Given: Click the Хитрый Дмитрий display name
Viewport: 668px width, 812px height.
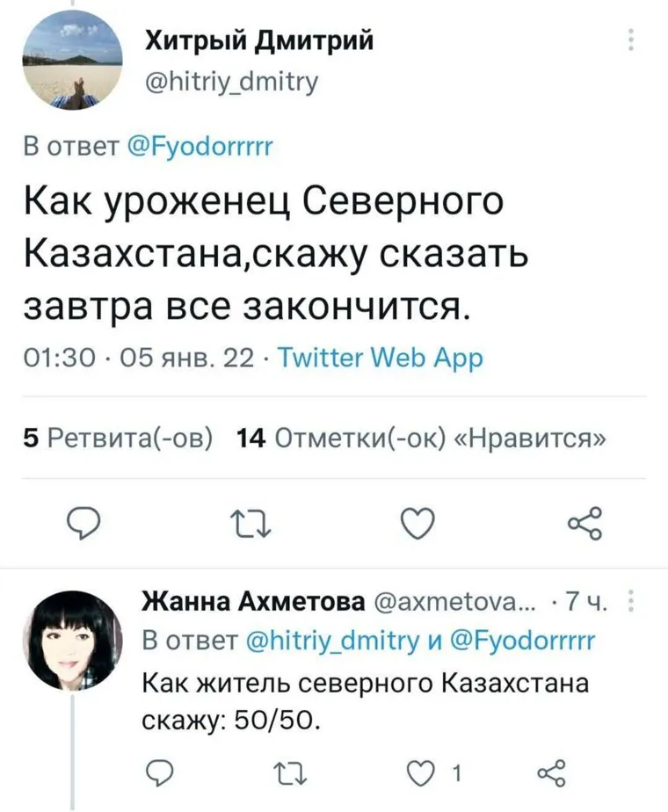Looking at the screenshot, I should click(256, 39).
